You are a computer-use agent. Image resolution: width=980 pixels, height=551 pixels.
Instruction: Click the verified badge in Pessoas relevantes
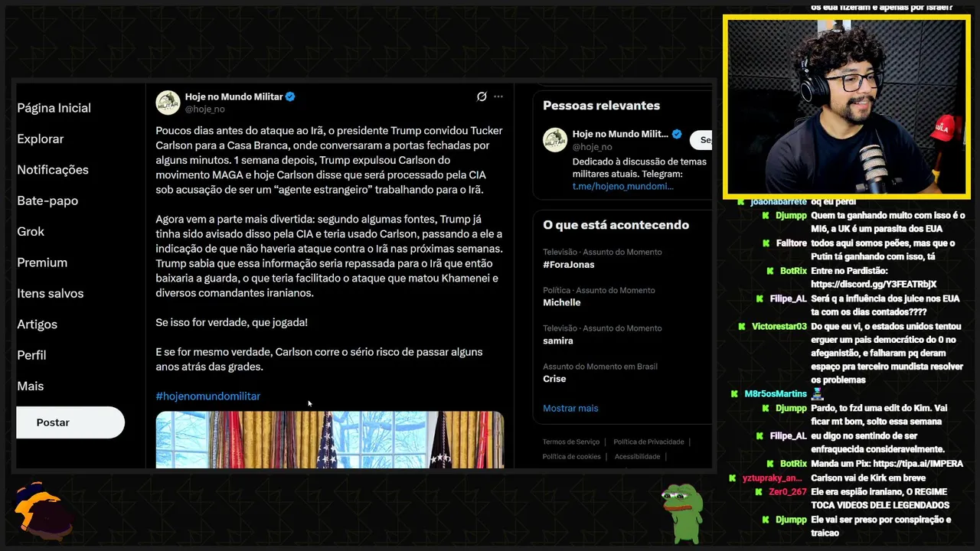677,134
